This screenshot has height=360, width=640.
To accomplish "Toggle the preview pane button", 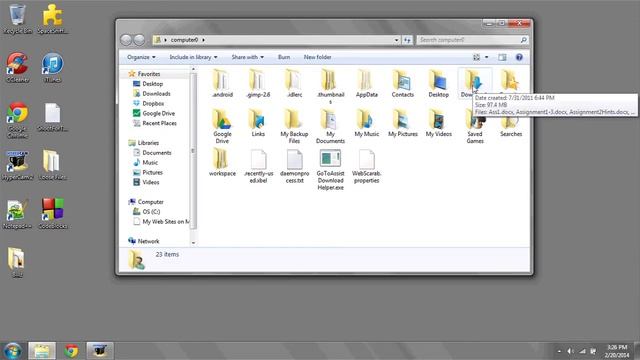I will click(x=502, y=57).
